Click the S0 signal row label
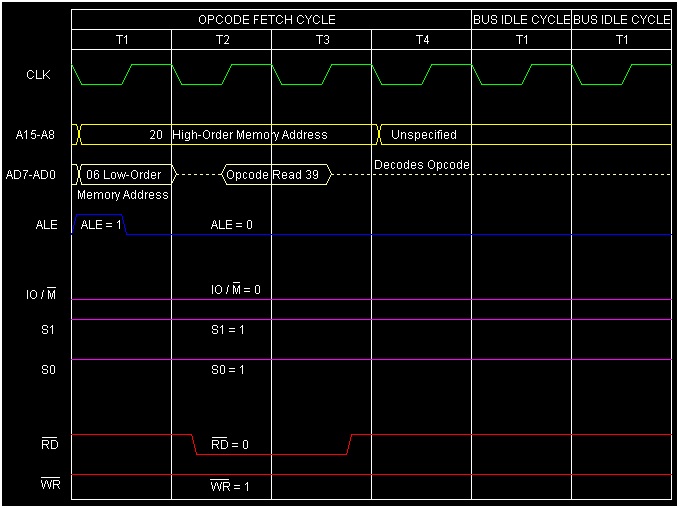Image resolution: width=679 pixels, height=508 pixels. click(x=48, y=370)
